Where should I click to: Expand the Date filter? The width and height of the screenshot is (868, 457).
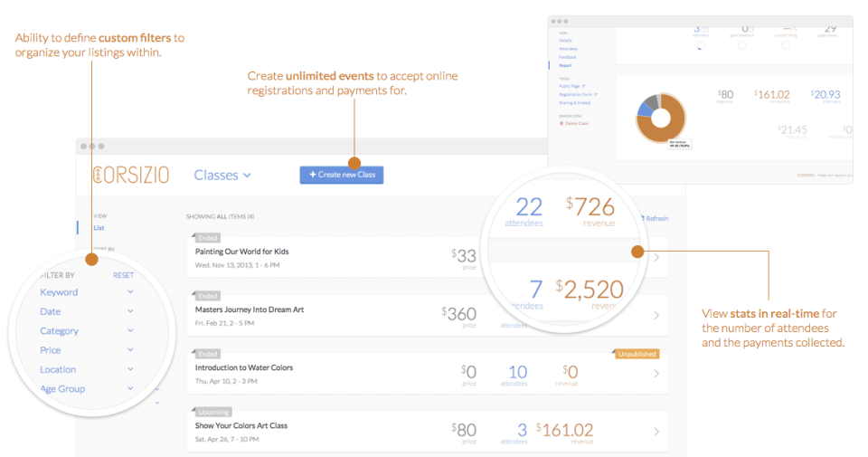(87, 311)
